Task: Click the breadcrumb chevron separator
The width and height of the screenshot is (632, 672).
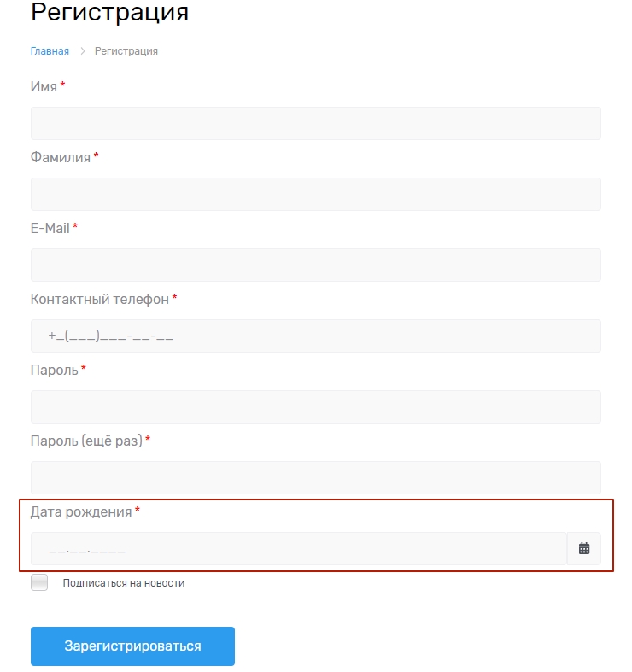Action: (x=83, y=51)
